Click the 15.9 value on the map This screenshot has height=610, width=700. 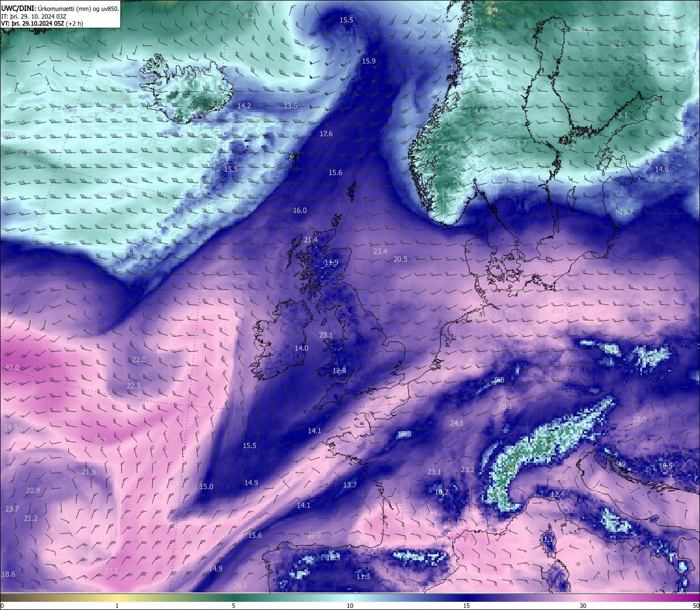[x=369, y=61]
